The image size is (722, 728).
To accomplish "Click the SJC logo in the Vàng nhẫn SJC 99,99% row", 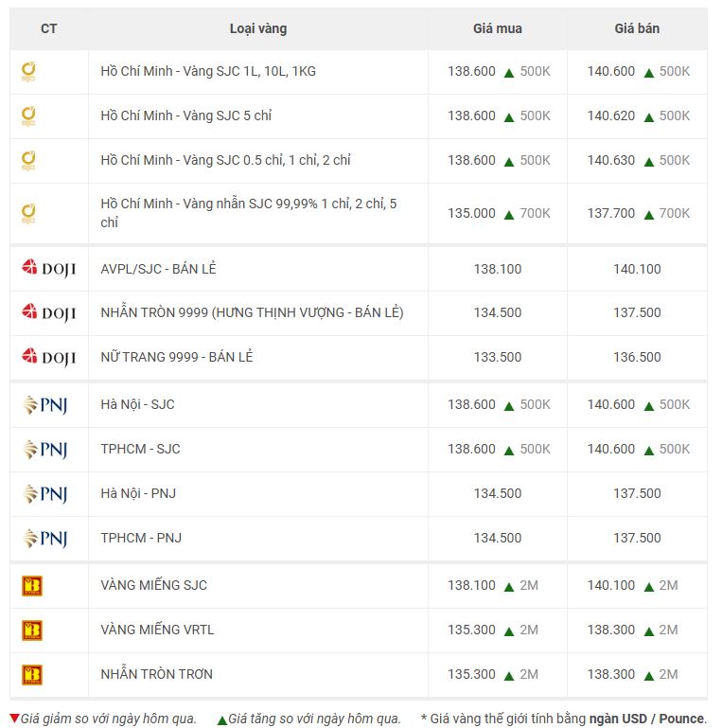I will tap(29, 214).
